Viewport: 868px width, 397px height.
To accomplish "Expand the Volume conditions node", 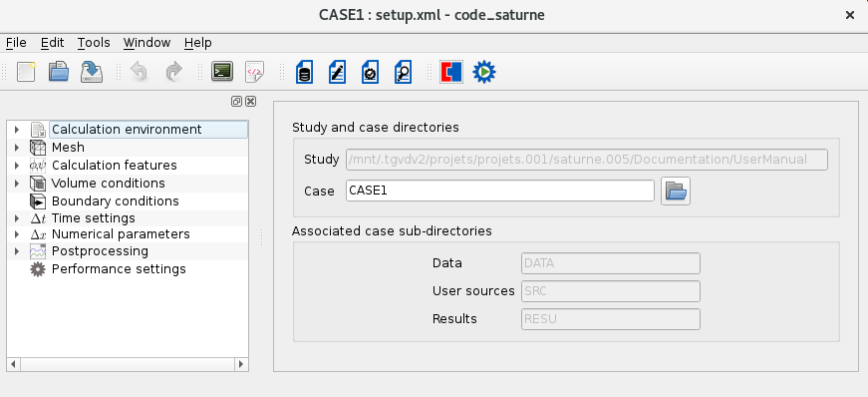I will pyautogui.click(x=17, y=183).
